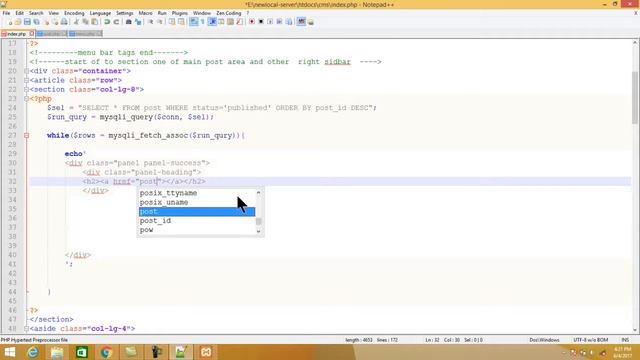Cut the selection using the scissors icon
The height and width of the screenshot is (360, 640).
click(76, 22)
